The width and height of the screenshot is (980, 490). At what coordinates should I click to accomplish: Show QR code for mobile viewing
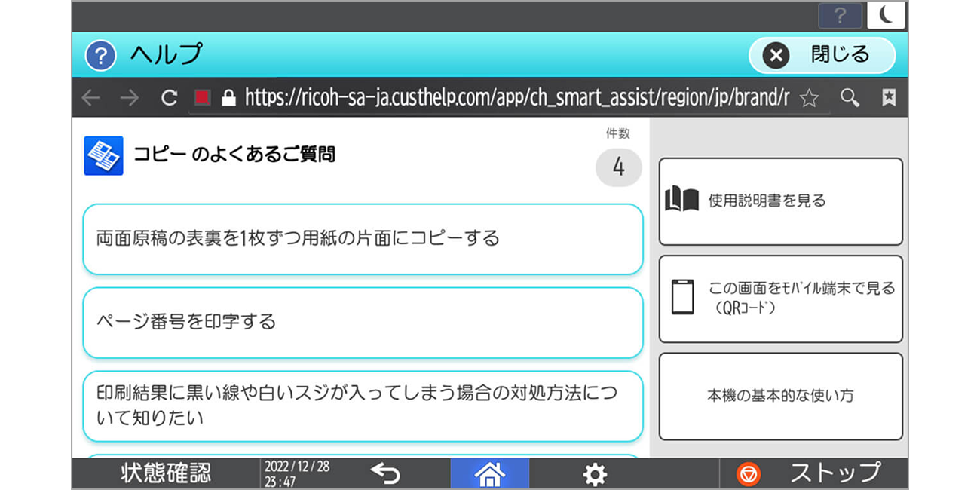tap(780, 299)
